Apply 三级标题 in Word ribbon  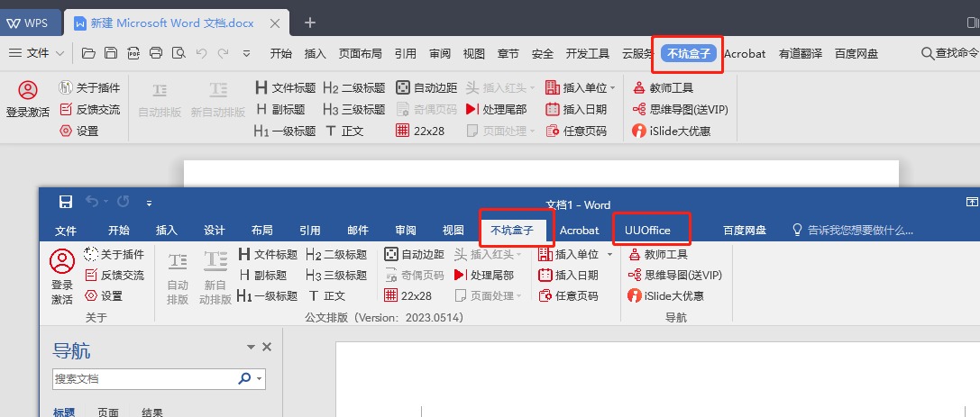336,275
